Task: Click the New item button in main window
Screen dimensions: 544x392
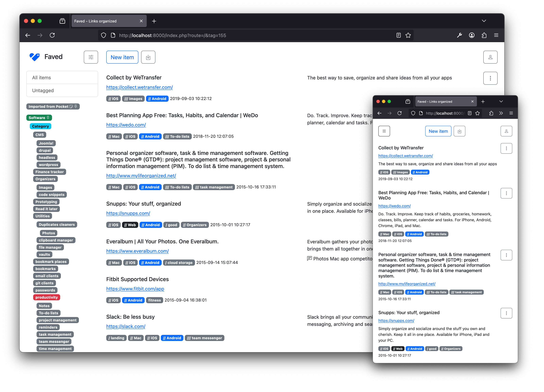Action: coord(122,57)
